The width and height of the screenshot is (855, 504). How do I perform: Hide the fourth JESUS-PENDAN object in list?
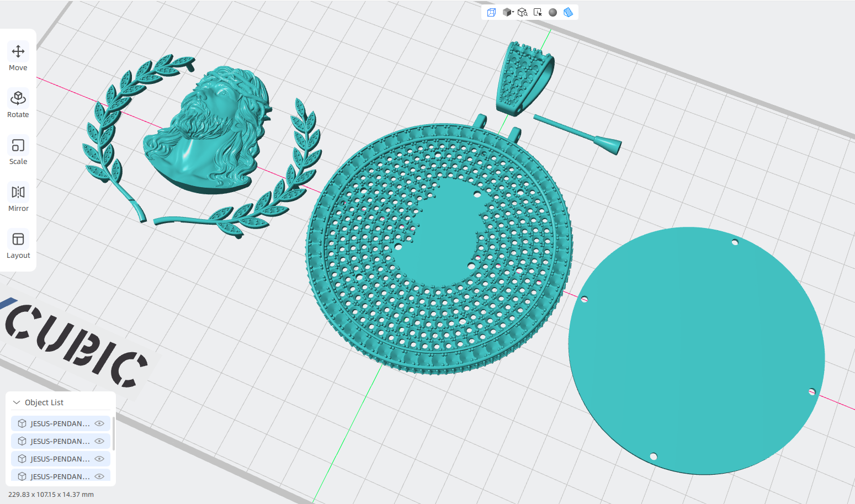99,476
